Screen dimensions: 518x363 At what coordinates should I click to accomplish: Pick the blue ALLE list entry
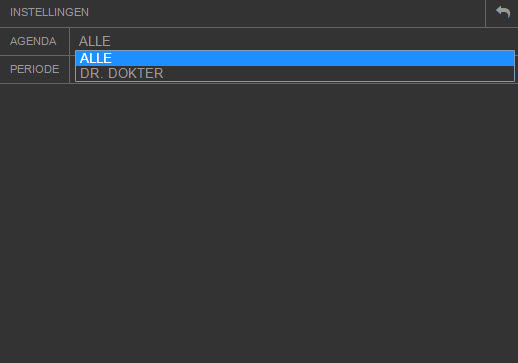(x=295, y=58)
